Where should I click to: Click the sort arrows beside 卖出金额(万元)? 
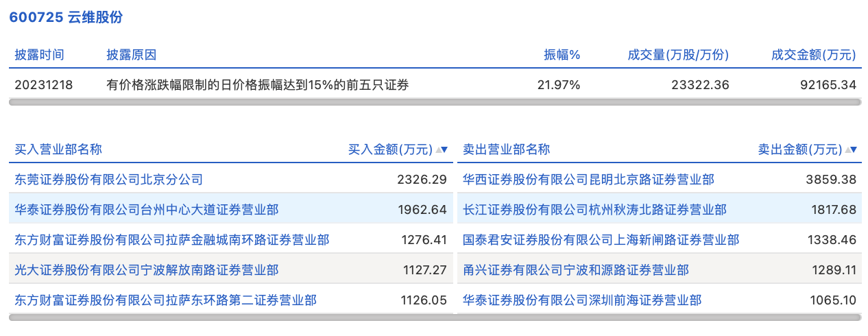851,149
